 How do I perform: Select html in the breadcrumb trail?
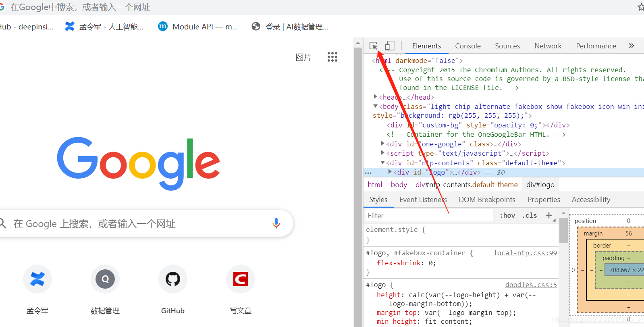pyautogui.click(x=375, y=185)
